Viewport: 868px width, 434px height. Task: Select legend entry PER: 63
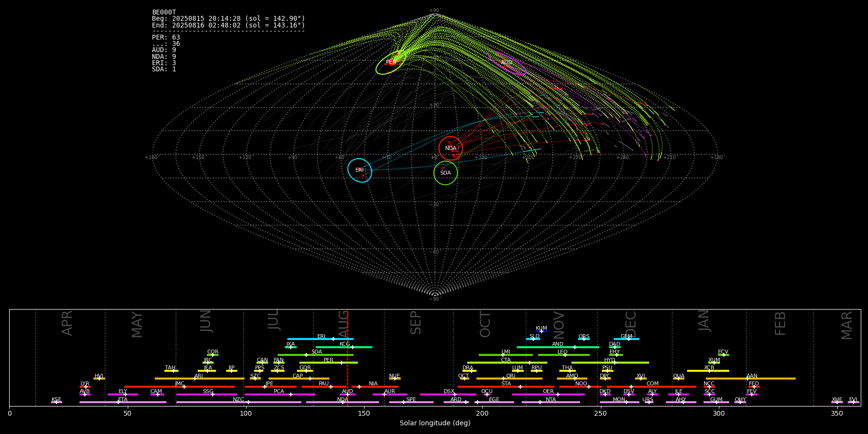click(x=166, y=37)
